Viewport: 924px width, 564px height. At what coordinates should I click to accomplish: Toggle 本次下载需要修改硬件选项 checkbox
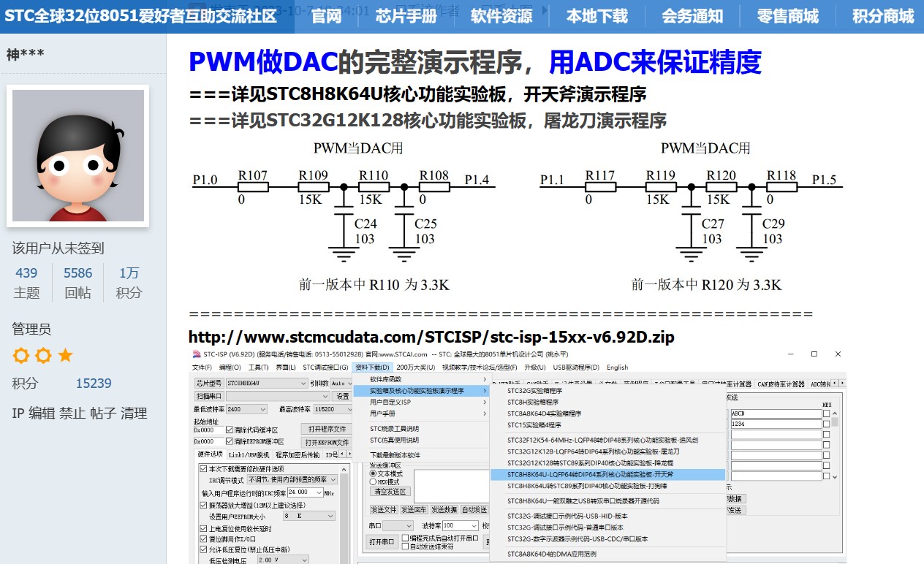coord(203,469)
